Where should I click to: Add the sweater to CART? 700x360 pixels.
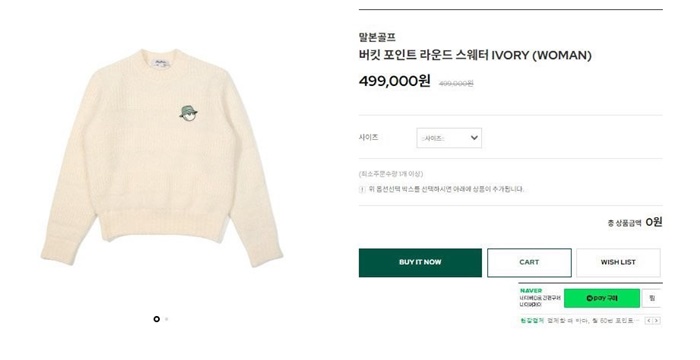click(x=529, y=263)
